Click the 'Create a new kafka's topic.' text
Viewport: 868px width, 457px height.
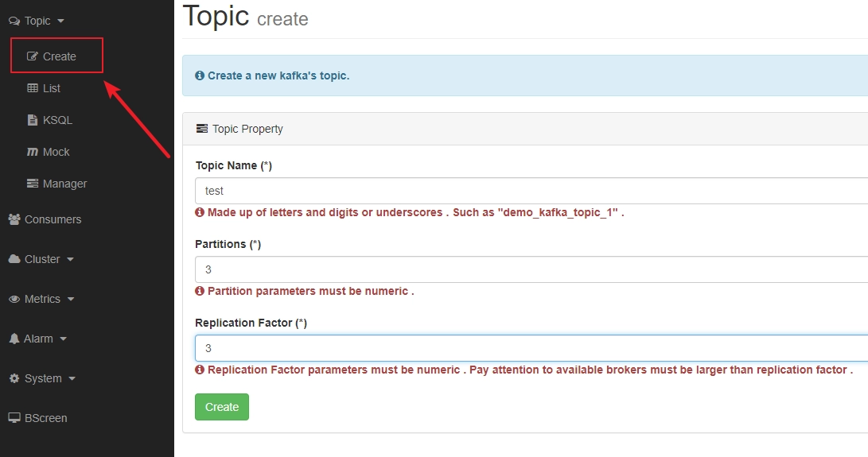pos(278,76)
